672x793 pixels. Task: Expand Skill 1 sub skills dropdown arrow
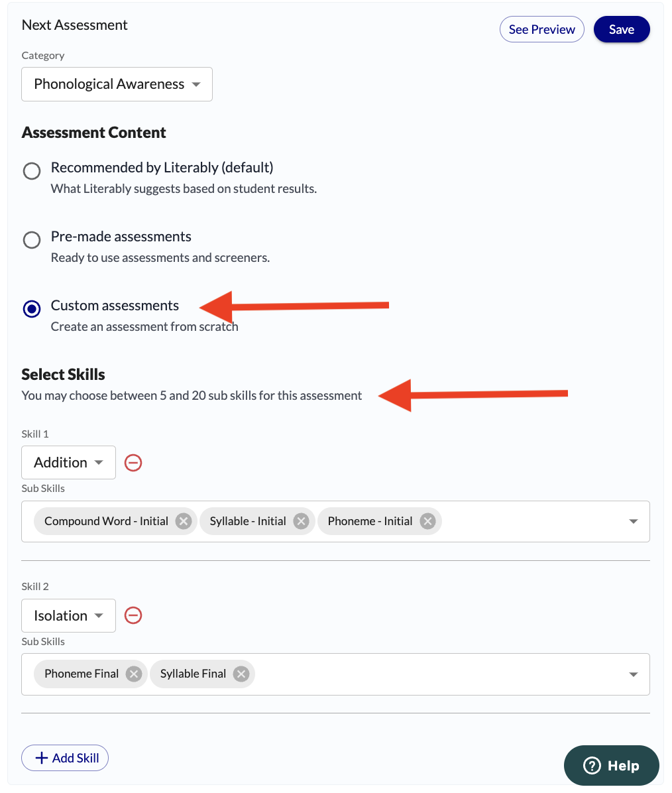633,521
